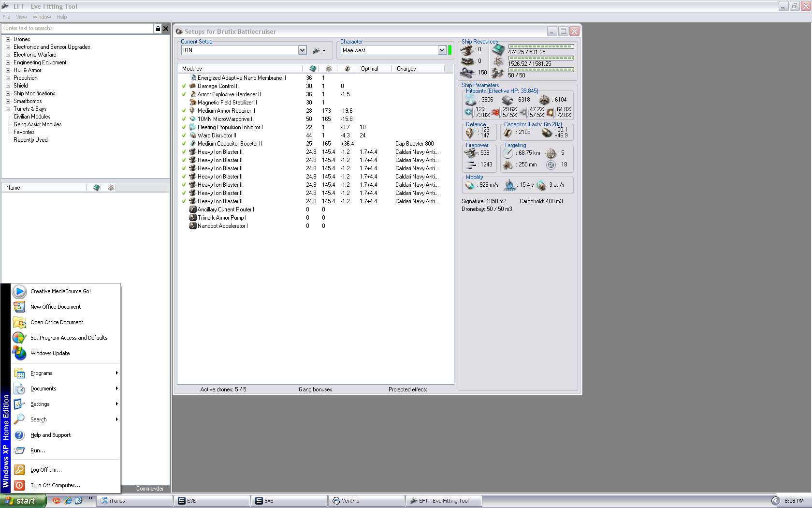The image size is (812, 508).
Task: Expand the Turrets & Bays category
Action: point(8,109)
